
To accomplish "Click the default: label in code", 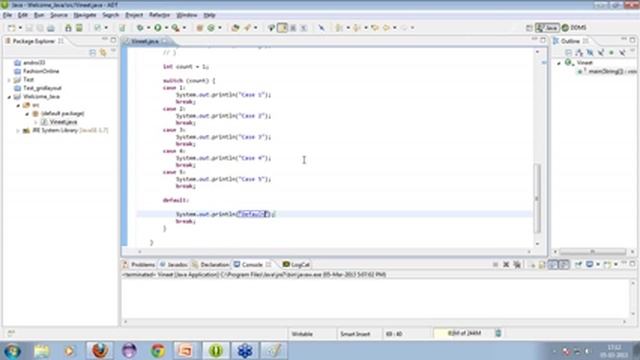I will tap(176, 200).
